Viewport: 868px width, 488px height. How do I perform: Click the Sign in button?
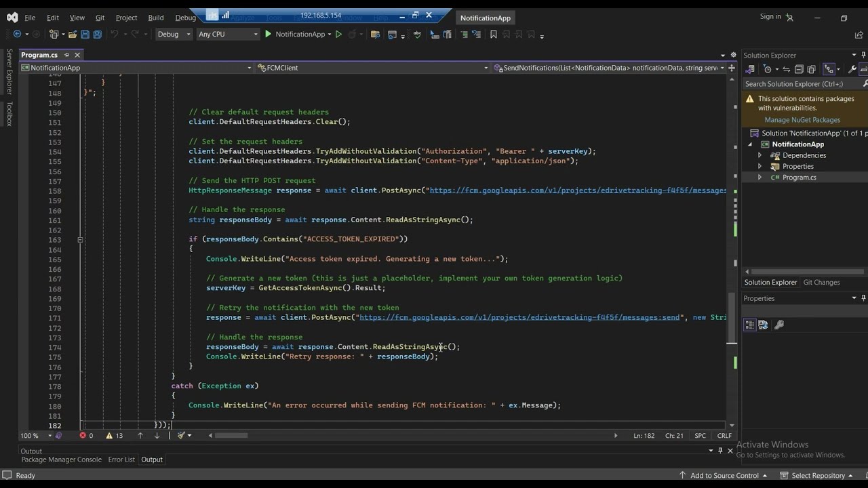[776, 17]
